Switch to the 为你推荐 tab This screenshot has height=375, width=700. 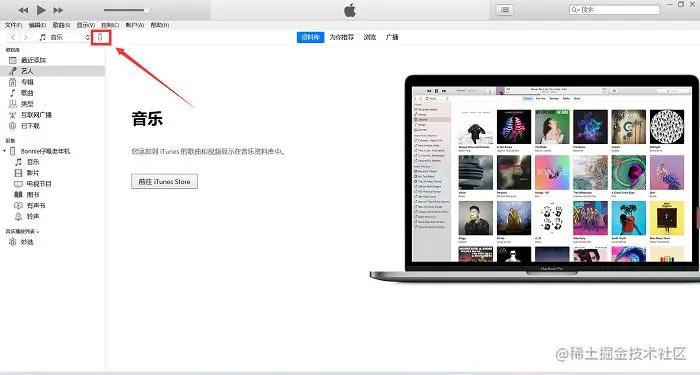click(342, 38)
